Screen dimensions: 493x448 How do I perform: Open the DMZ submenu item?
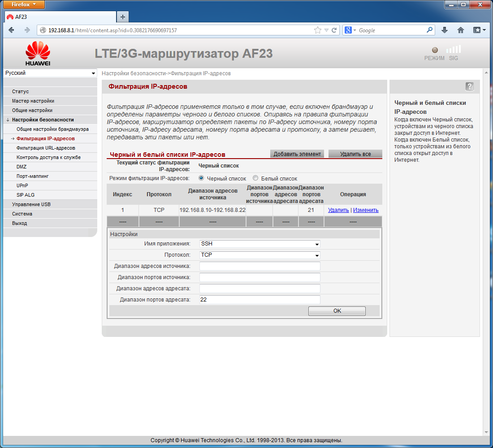point(22,167)
